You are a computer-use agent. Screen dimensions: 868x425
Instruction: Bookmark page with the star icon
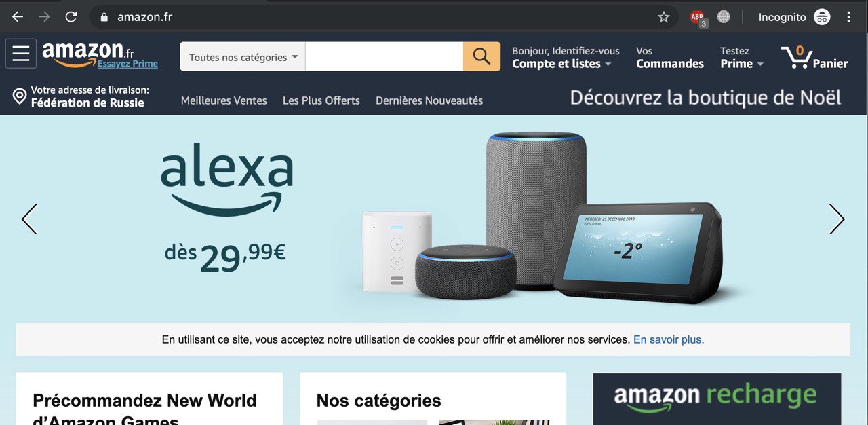click(664, 17)
